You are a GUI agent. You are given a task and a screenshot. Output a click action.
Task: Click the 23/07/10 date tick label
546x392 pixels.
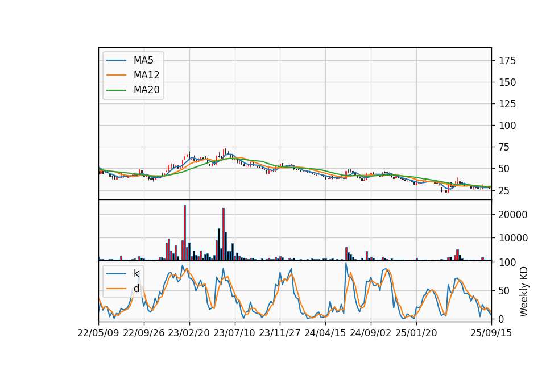[234, 333]
